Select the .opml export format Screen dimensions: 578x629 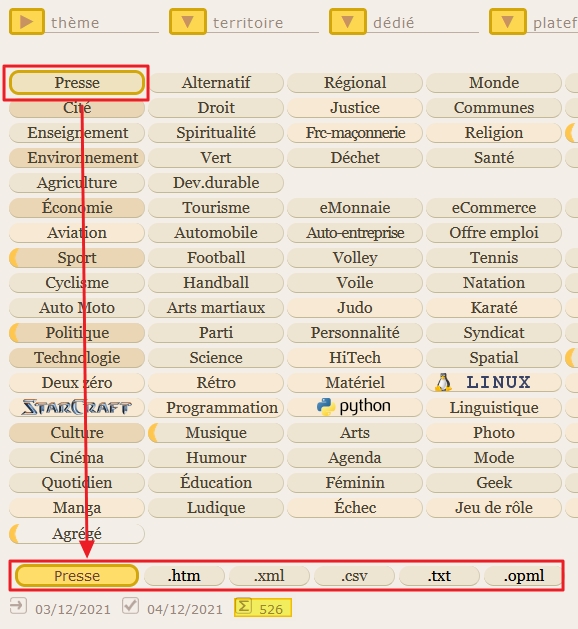(524, 576)
